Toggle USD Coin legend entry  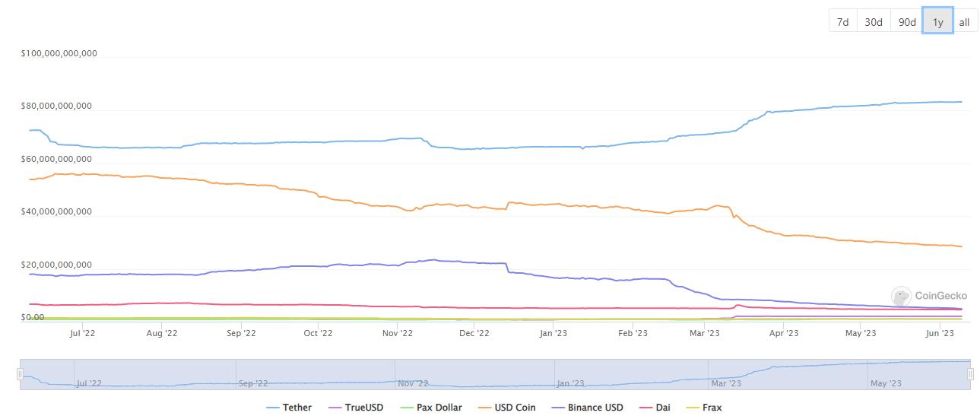(x=507, y=408)
